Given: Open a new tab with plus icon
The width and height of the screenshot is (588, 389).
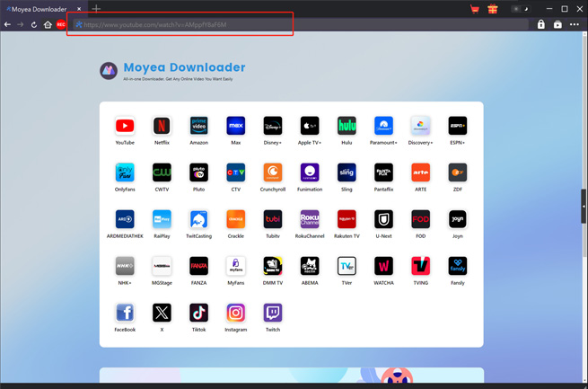Looking at the screenshot, I should (96, 8).
